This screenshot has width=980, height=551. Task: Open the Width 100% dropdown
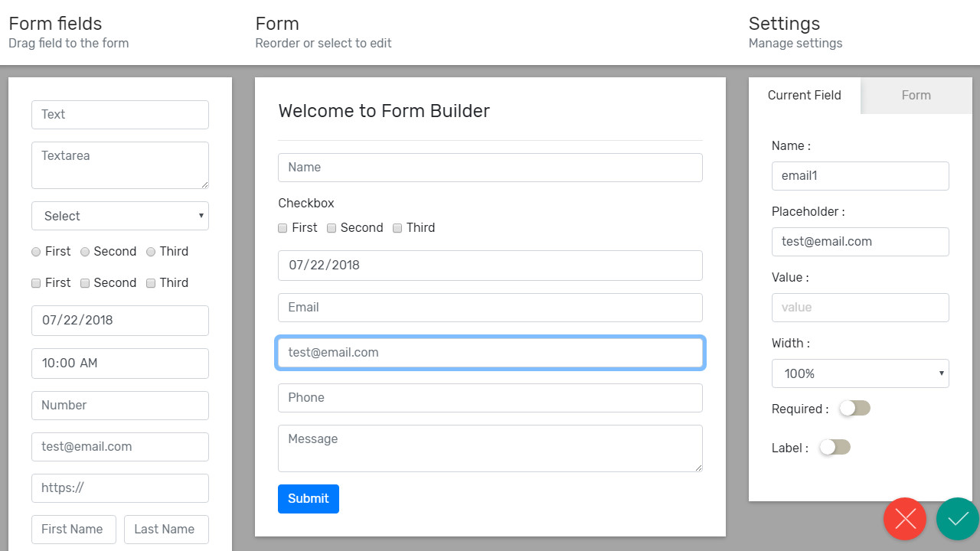click(860, 373)
